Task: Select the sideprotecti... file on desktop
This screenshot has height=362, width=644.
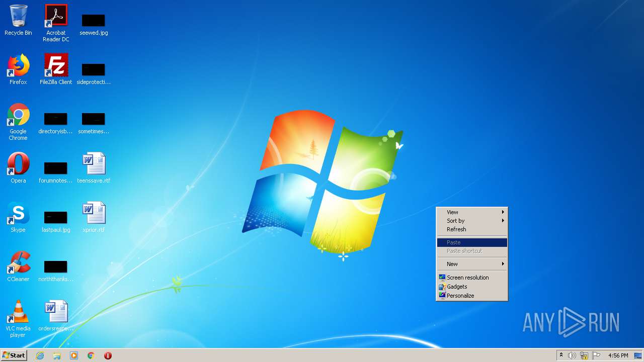Action: (94, 73)
